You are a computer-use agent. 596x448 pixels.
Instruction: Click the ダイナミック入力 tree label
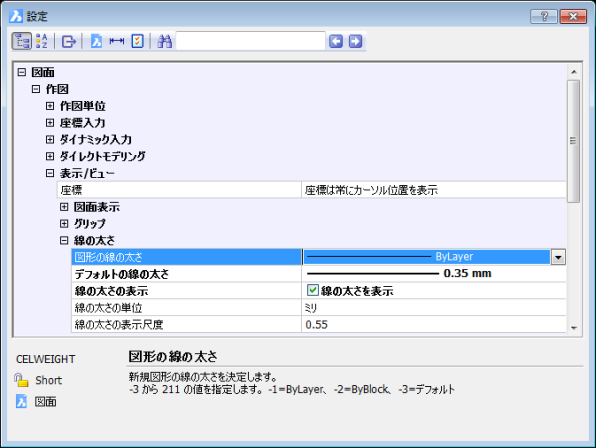(x=95, y=139)
